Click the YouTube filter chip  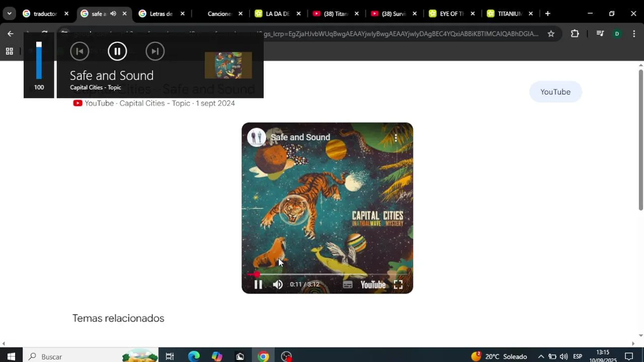point(555,92)
